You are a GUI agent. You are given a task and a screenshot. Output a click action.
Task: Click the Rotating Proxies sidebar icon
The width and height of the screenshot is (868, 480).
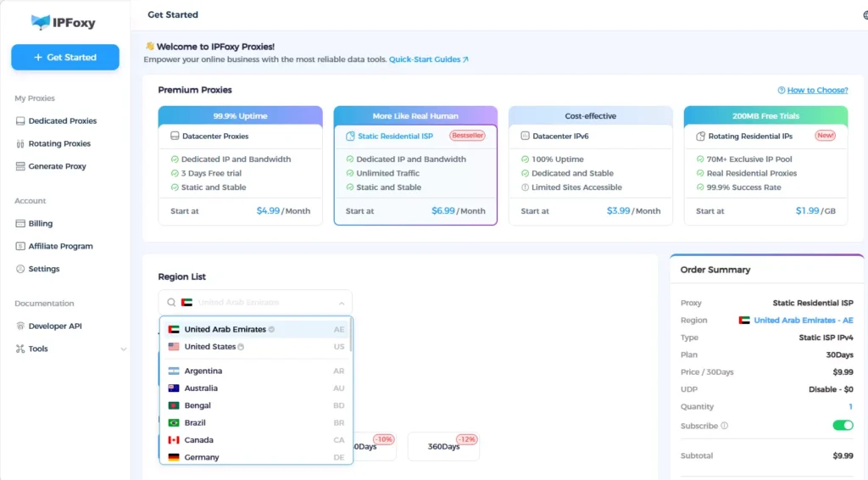coord(20,144)
